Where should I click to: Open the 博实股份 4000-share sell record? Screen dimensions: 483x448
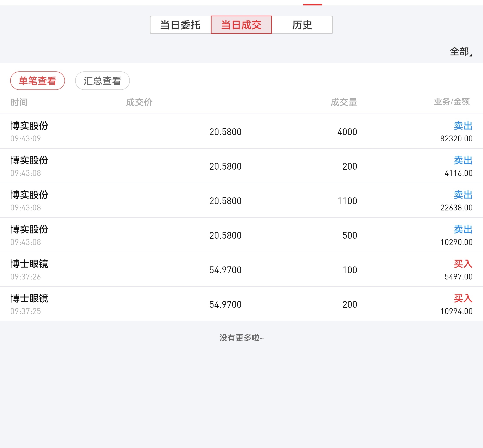click(241, 132)
